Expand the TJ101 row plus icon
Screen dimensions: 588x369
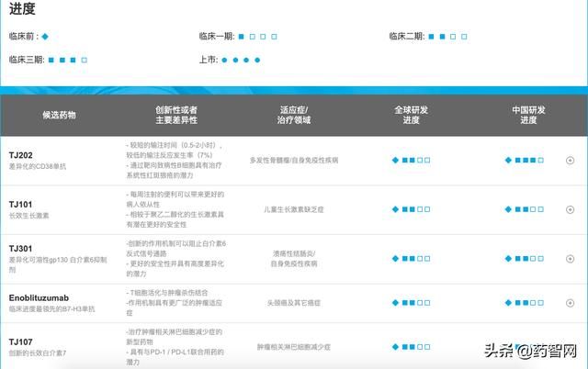pyautogui.click(x=570, y=209)
